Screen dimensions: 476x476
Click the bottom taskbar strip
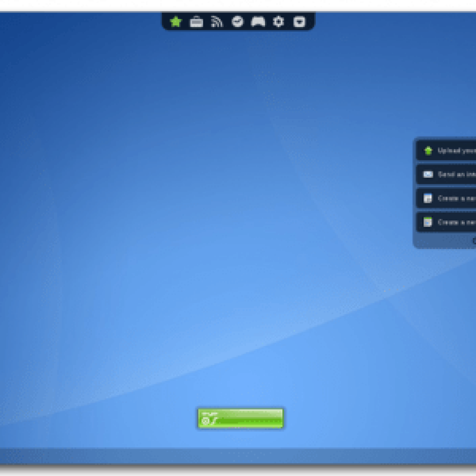(238, 456)
